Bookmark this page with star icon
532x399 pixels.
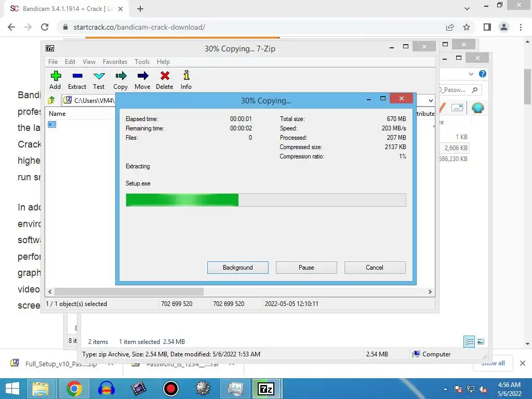pyautogui.click(x=467, y=27)
